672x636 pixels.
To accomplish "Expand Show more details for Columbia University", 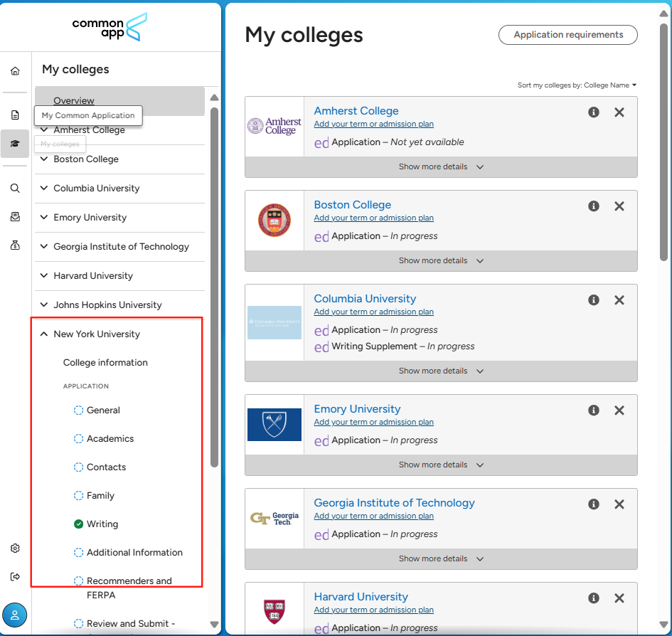I will point(441,371).
